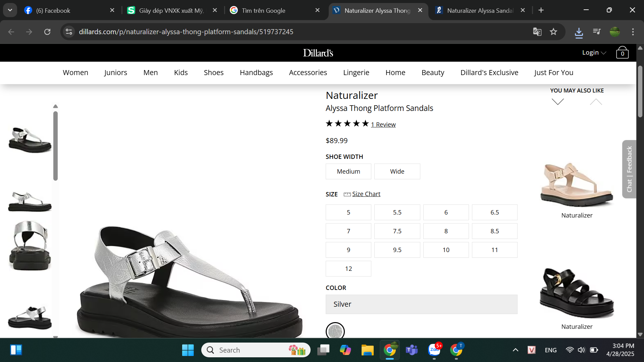
Task: Click the 1 Review link
Action: click(x=383, y=125)
